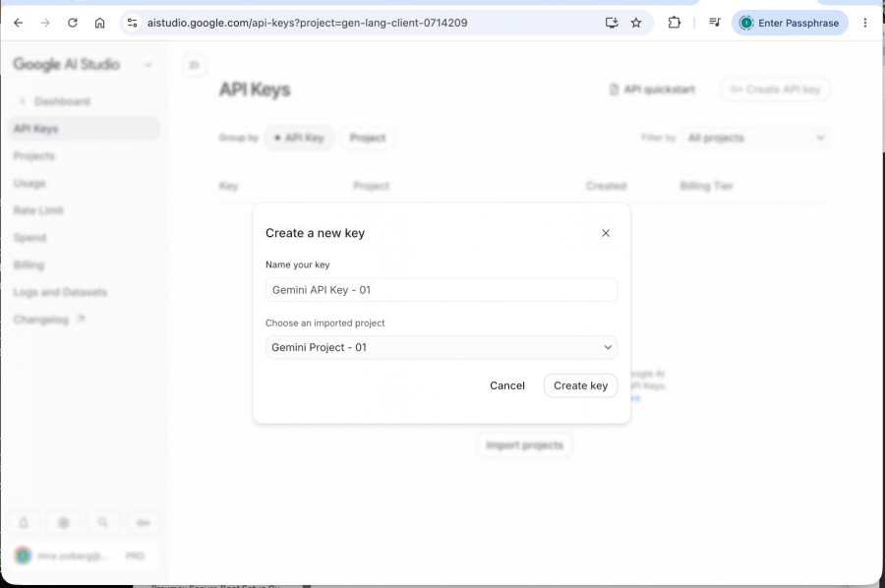Click the Create API key header button
885x588 pixels.
(775, 89)
